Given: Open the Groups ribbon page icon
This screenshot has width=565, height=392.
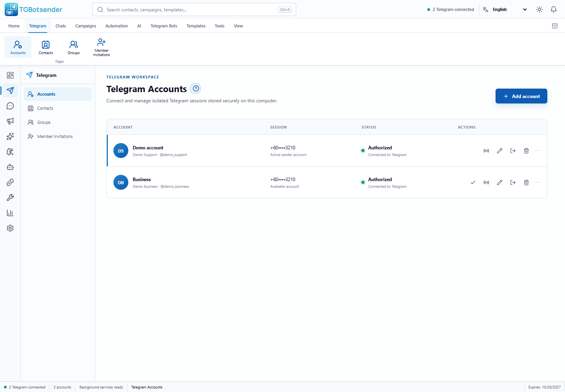Looking at the screenshot, I should [74, 47].
